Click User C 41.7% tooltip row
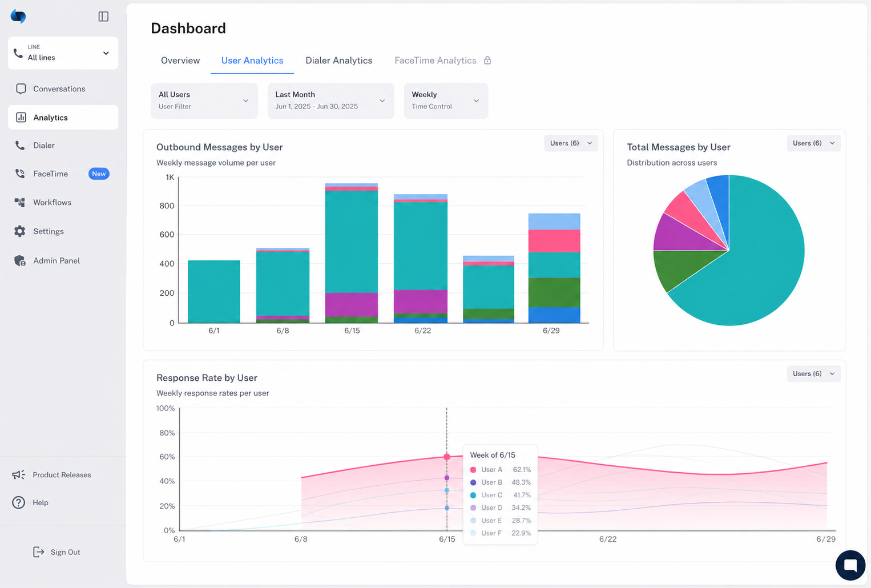This screenshot has height=588, width=871. 501,495
